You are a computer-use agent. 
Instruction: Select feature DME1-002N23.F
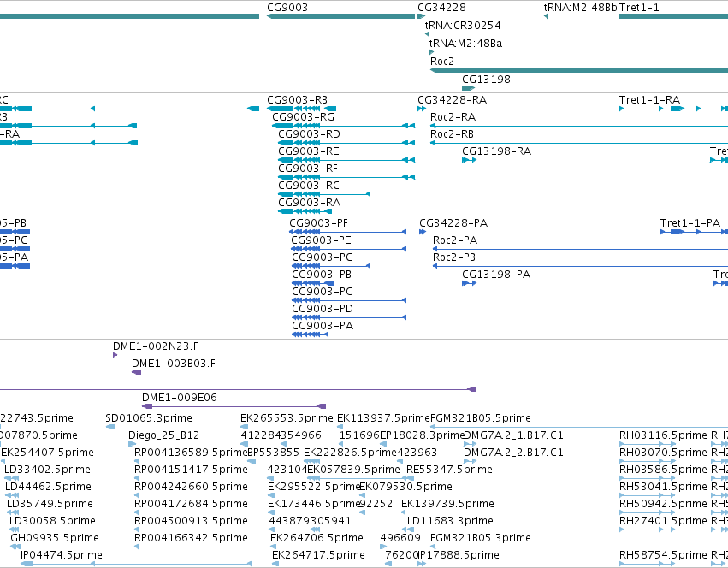[156, 346]
